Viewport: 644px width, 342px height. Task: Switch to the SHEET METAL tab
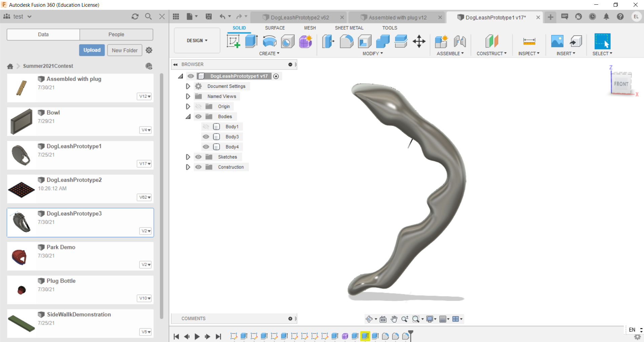349,28
